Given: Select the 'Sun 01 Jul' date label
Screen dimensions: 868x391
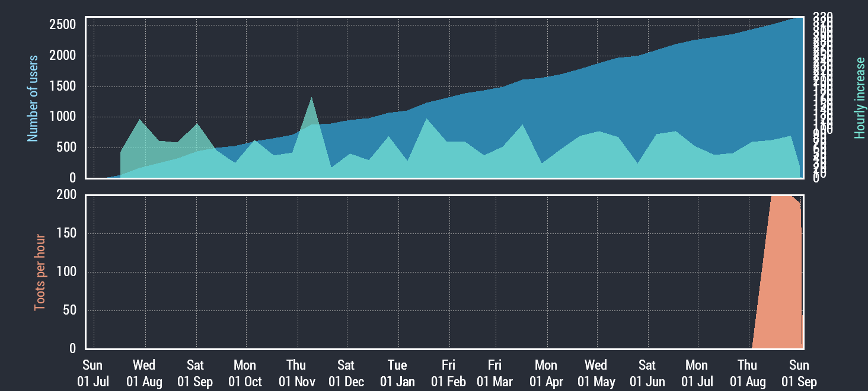Looking at the screenshot, I should (x=92, y=373).
